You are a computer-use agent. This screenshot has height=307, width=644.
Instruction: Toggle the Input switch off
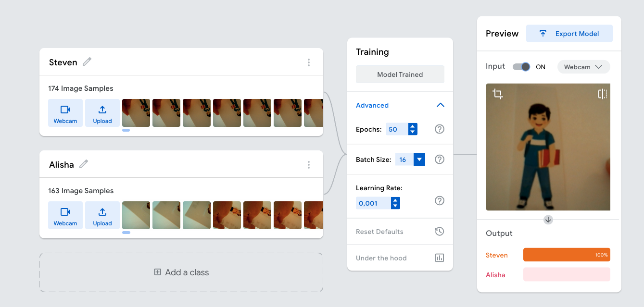521,67
